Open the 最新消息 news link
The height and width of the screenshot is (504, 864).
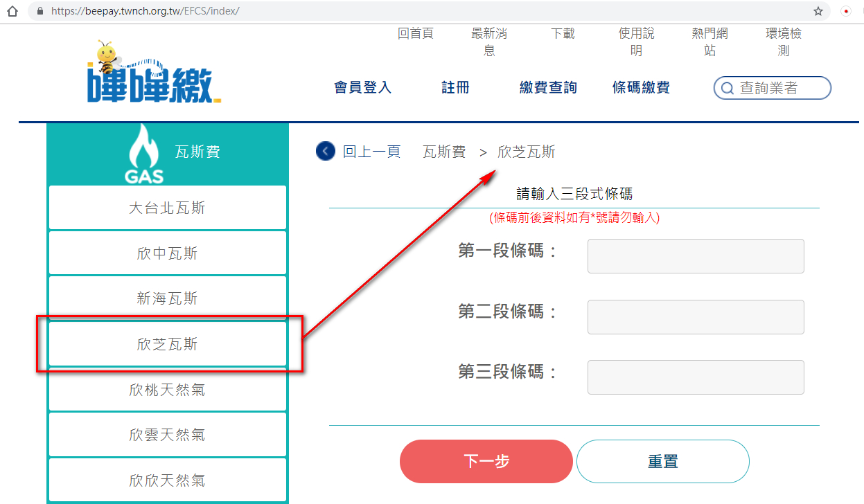[x=489, y=42]
